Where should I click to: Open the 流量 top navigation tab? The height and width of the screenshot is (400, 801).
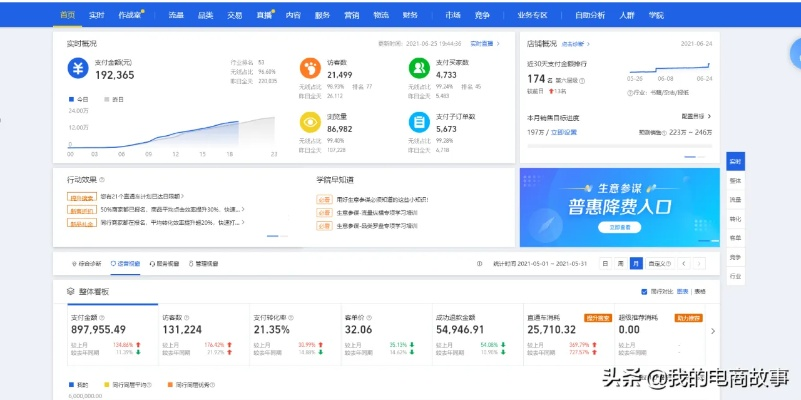click(x=176, y=15)
